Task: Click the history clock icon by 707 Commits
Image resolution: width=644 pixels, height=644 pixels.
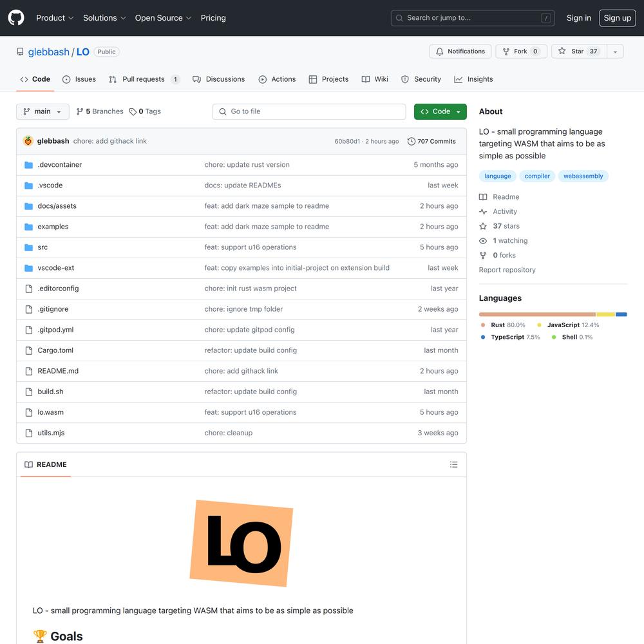Action: click(411, 141)
